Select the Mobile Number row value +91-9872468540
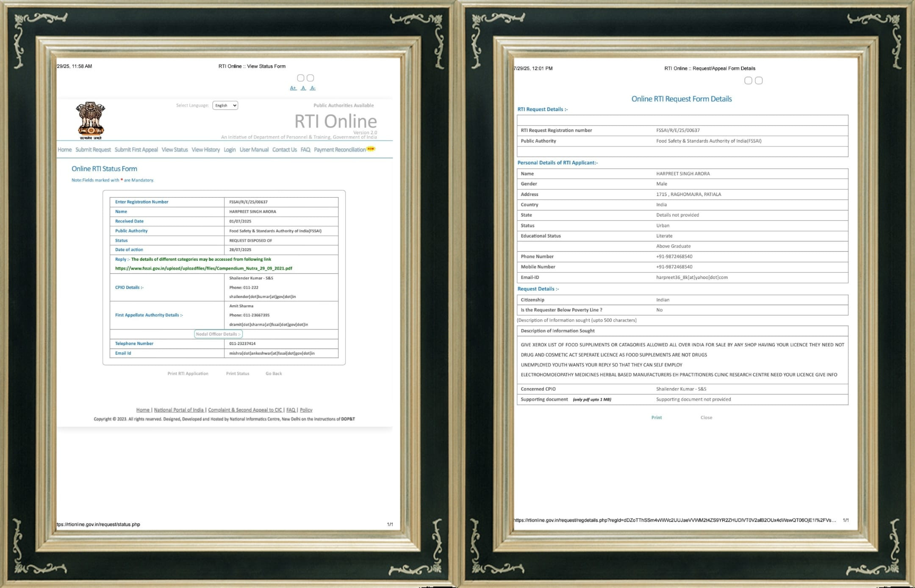This screenshot has width=915, height=588. click(x=674, y=267)
